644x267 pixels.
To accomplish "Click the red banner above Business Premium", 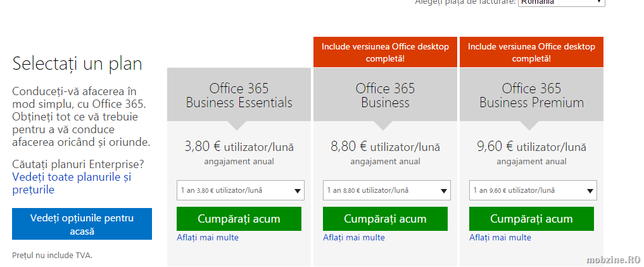I will [531, 52].
